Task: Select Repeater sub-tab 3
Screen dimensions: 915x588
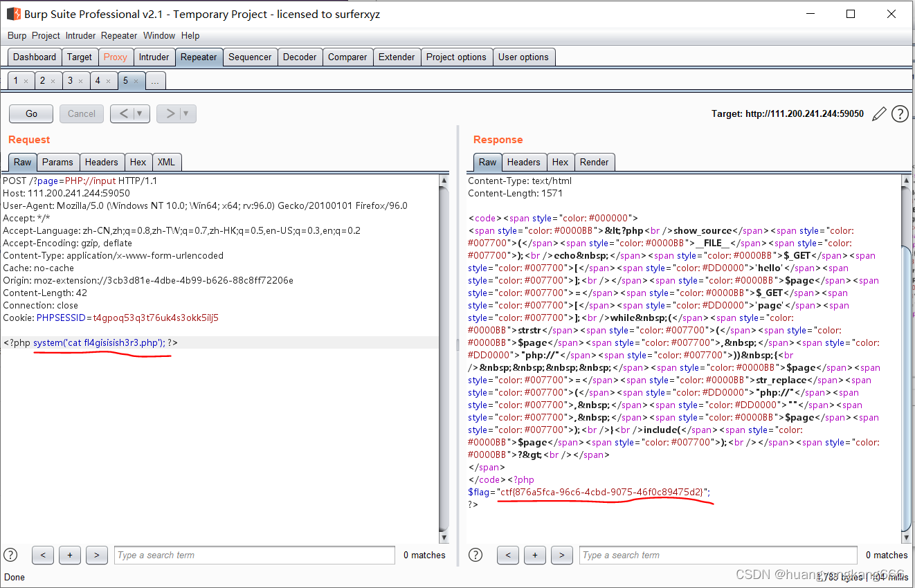Action: pyautogui.click(x=70, y=81)
